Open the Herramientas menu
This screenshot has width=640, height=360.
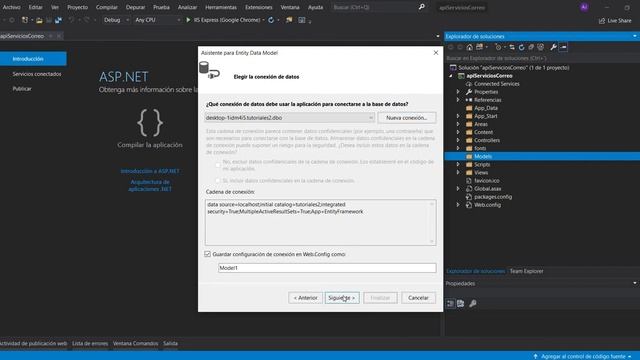click(221, 7)
